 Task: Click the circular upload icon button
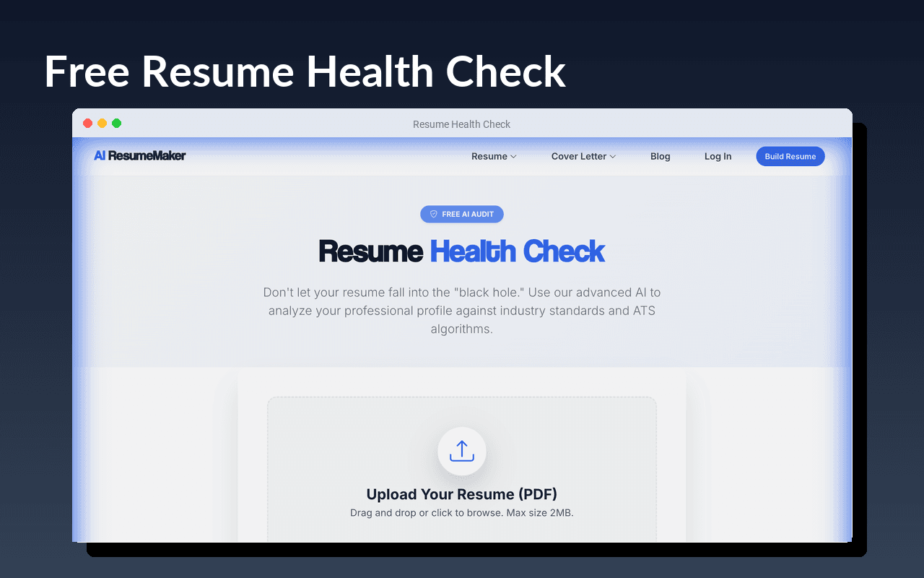[462, 451]
